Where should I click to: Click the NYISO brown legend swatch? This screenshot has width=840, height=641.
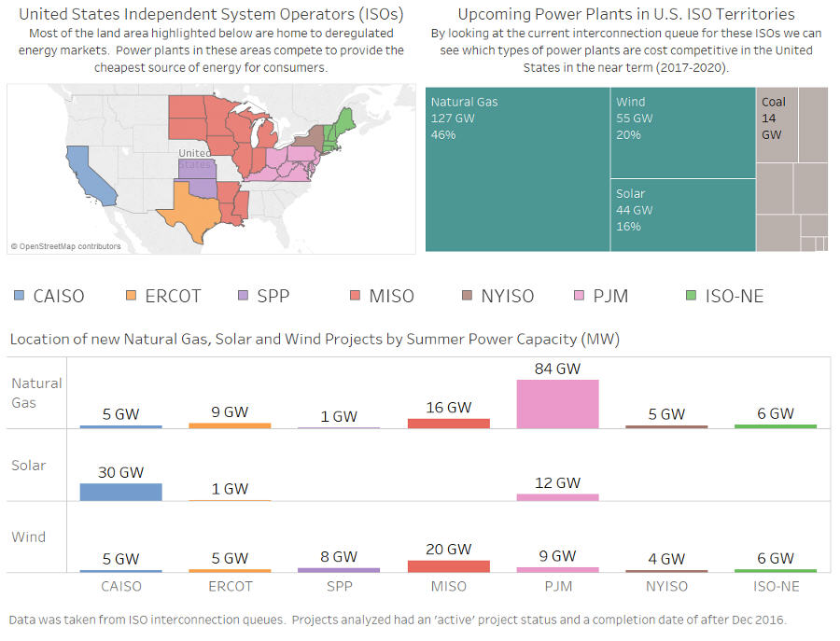467,297
